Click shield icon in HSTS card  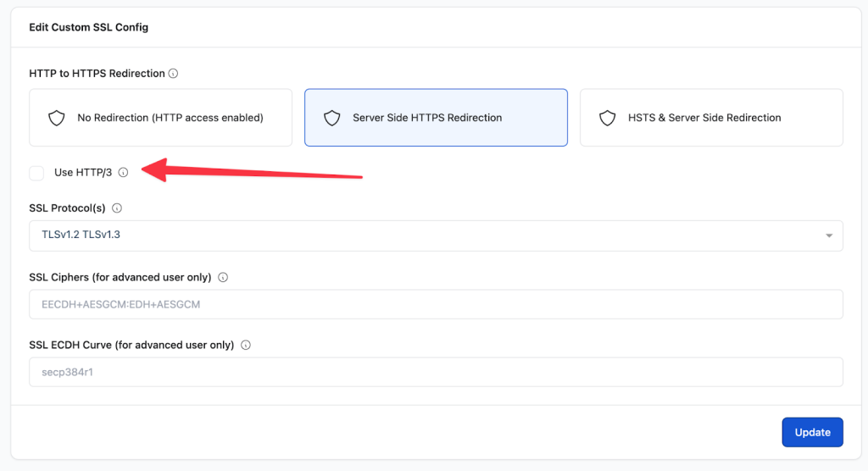607,118
